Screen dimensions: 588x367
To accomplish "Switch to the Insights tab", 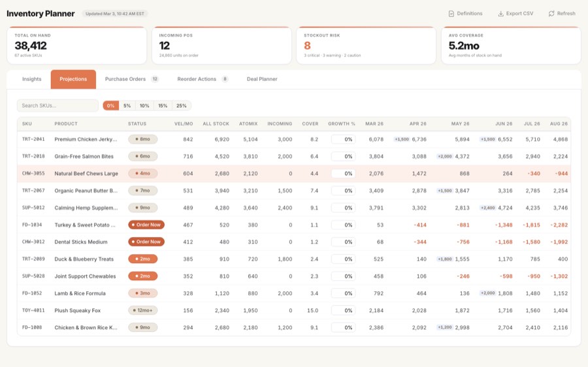I will click(x=31, y=79).
